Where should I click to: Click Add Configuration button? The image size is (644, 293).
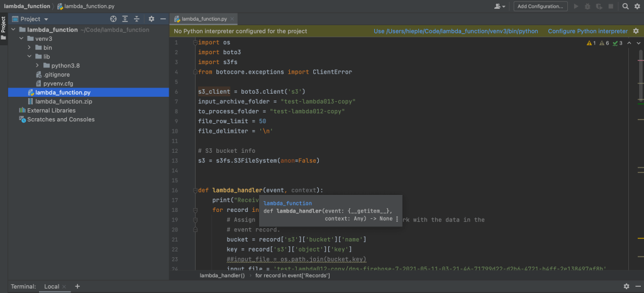(x=539, y=6)
